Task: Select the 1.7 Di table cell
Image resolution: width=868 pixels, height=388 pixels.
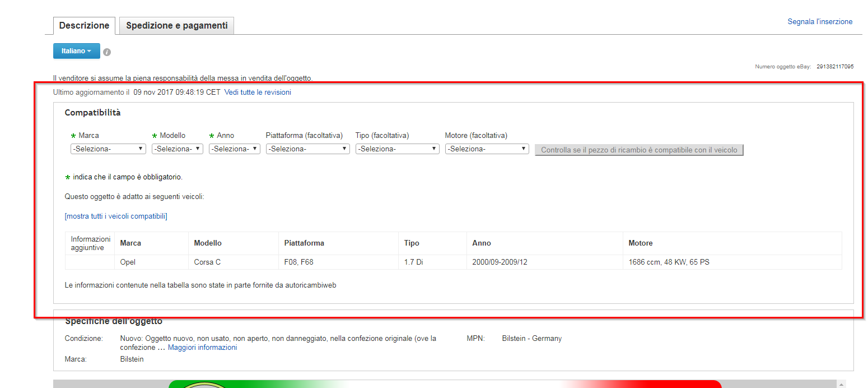Action: tap(432, 262)
